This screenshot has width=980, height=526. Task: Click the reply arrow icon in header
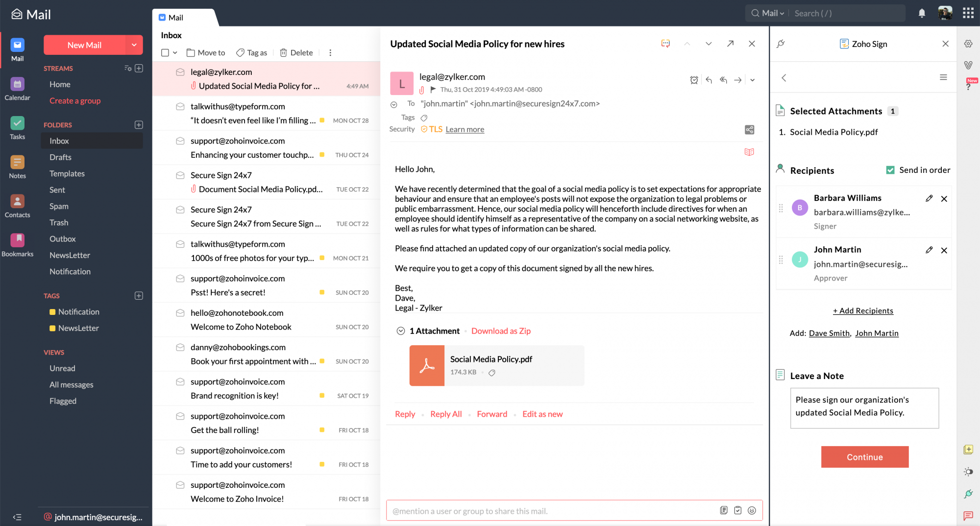tap(709, 80)
